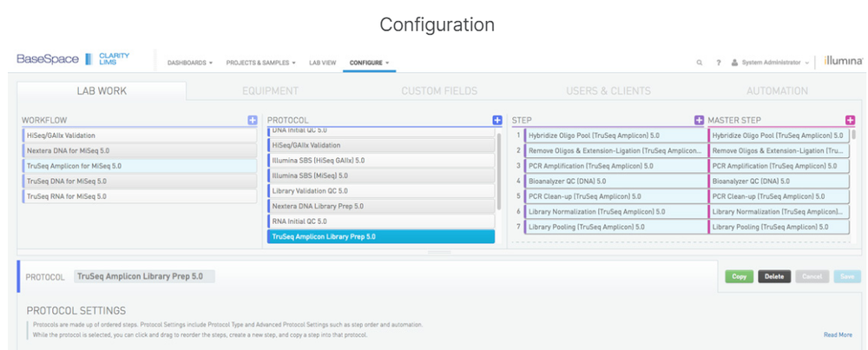Click the BaseSpace Clarity LIMS logo

pyautogui.click(x=73, y=59)
